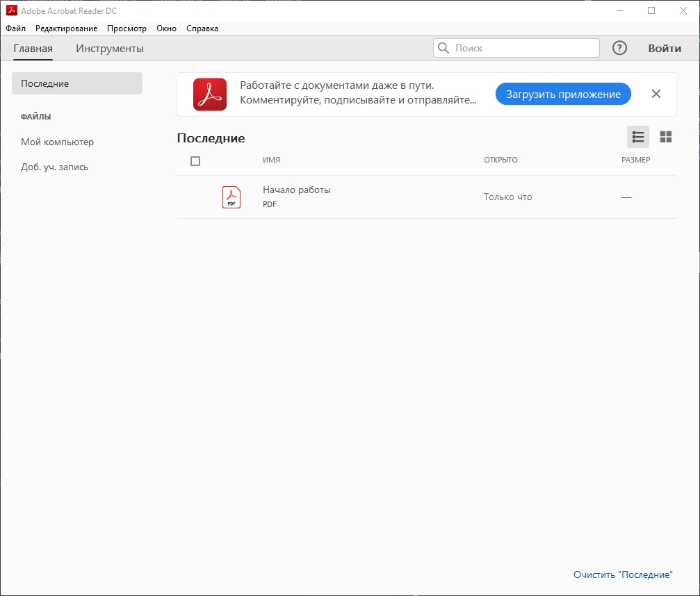Switch to thumbnail grid view icon

pyautogui.click(x=666, y=137)
